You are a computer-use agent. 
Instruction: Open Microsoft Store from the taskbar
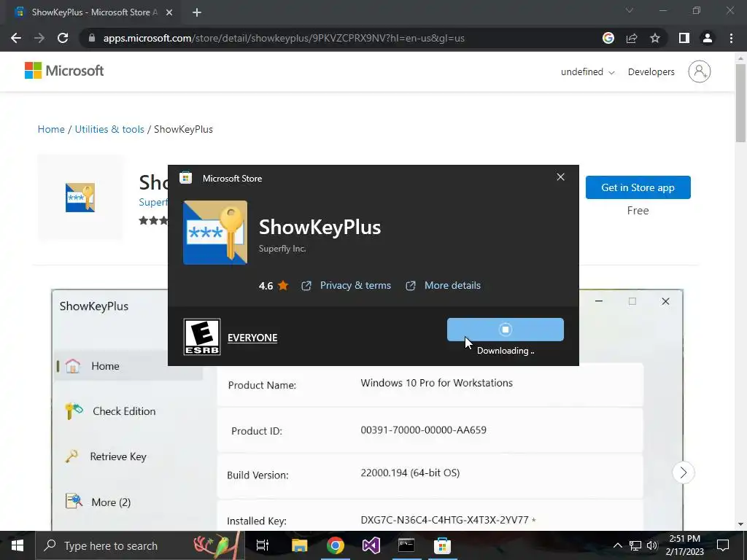coord(442,545)
